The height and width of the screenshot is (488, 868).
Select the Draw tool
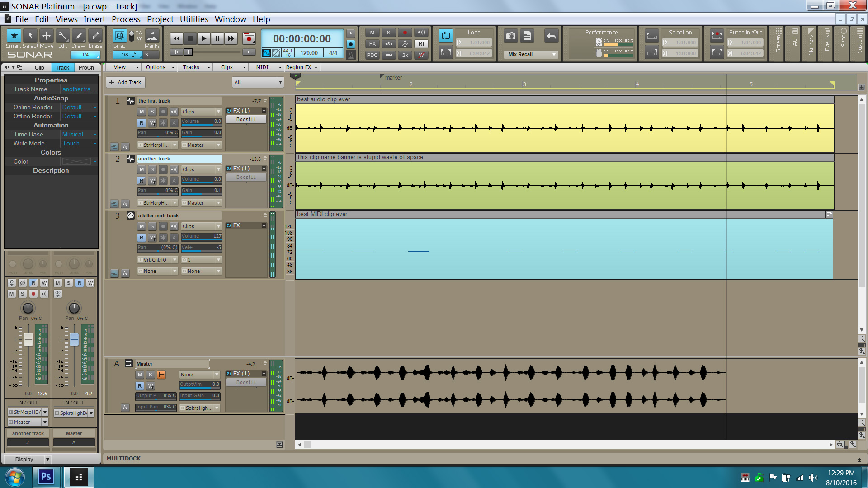point(79,36)
